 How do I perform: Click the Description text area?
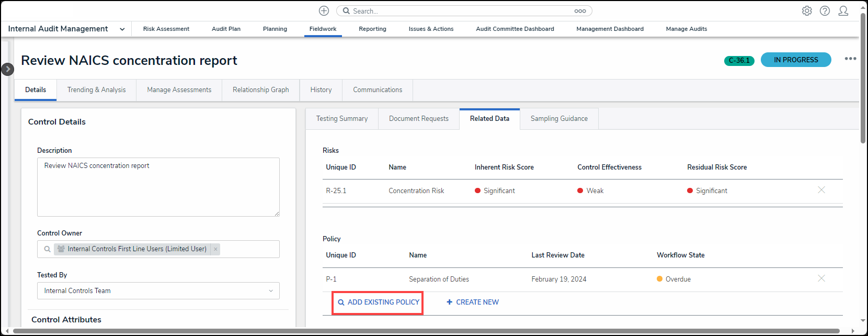click(158, 187)
